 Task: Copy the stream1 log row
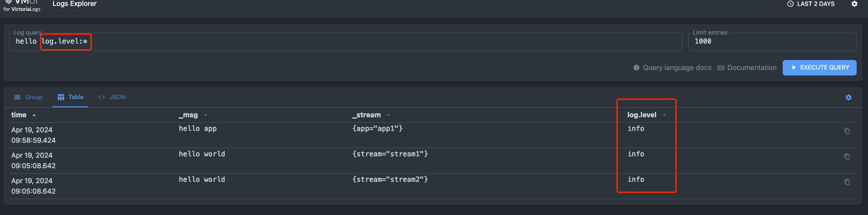pos(847,157)
